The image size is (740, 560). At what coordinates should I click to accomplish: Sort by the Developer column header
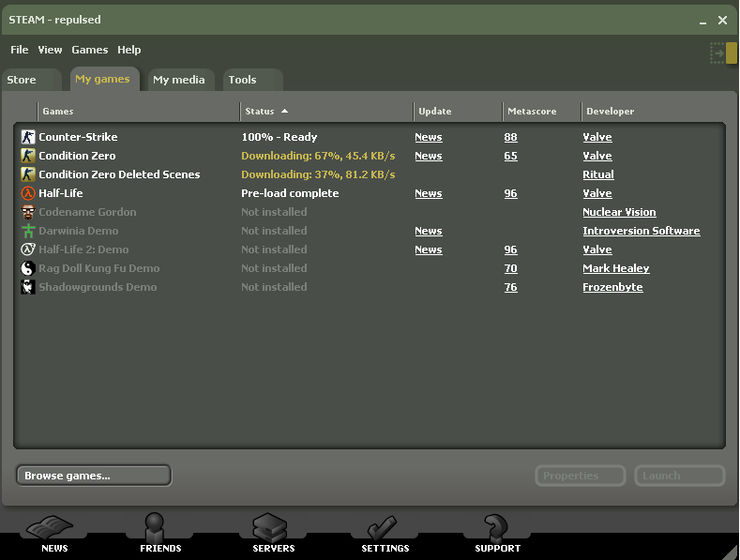click(654, 112)
